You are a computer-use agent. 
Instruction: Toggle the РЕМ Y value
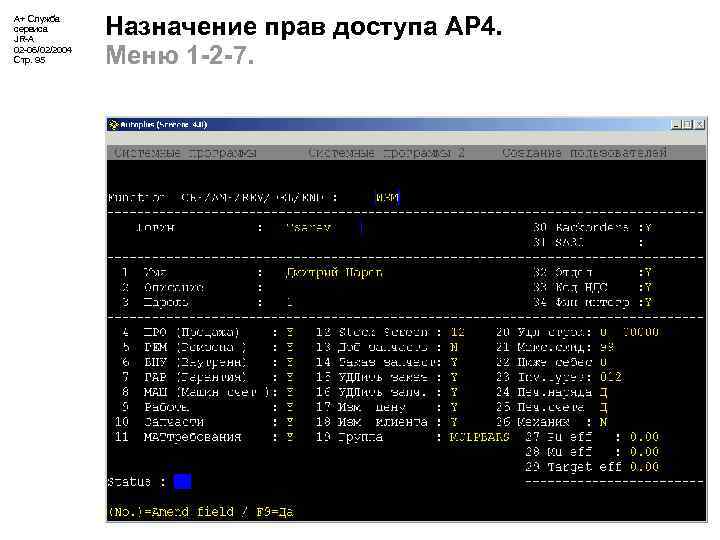click(x=290, y=347)
